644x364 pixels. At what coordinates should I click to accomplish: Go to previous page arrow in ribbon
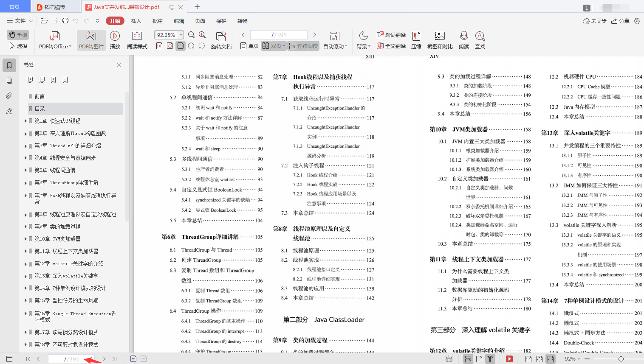(243, 35)
